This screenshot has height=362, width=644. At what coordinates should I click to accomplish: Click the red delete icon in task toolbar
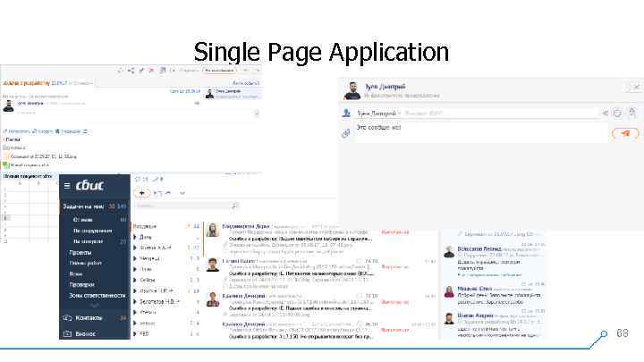point(151,71)
